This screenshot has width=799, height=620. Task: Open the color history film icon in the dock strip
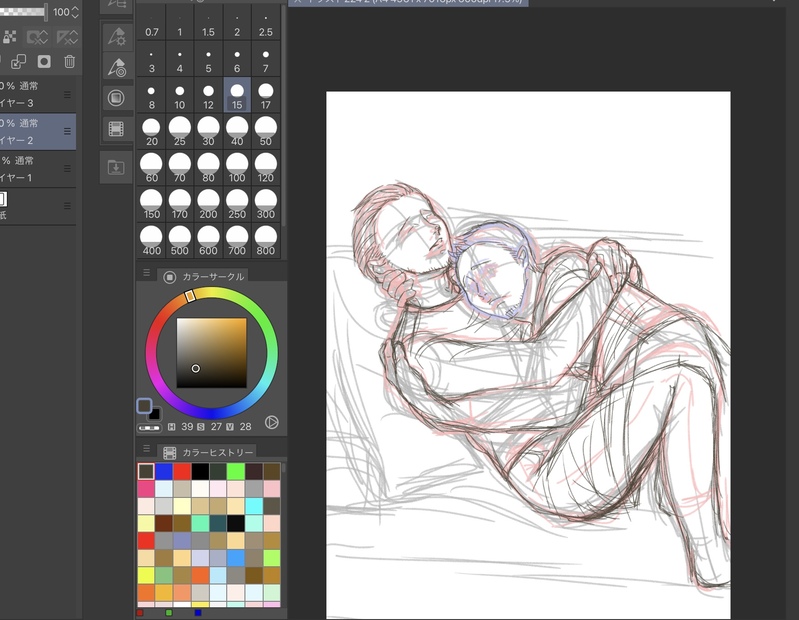pos(116,129)
